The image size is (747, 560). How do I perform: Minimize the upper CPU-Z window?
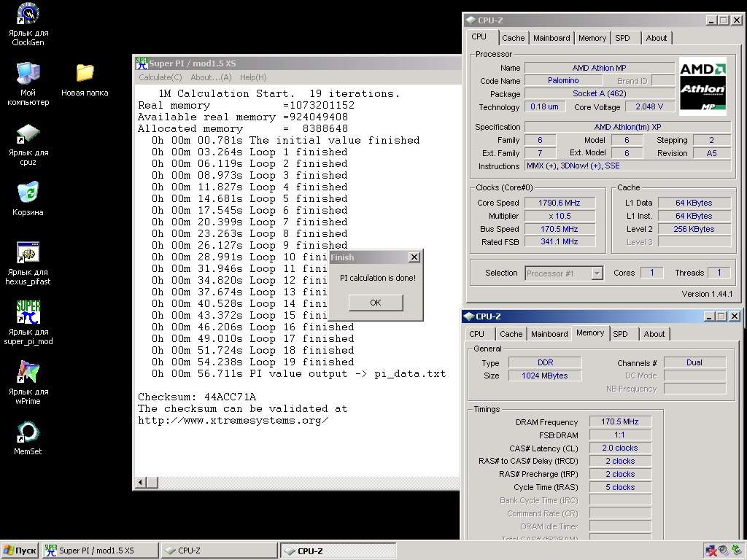coord(711,20)
